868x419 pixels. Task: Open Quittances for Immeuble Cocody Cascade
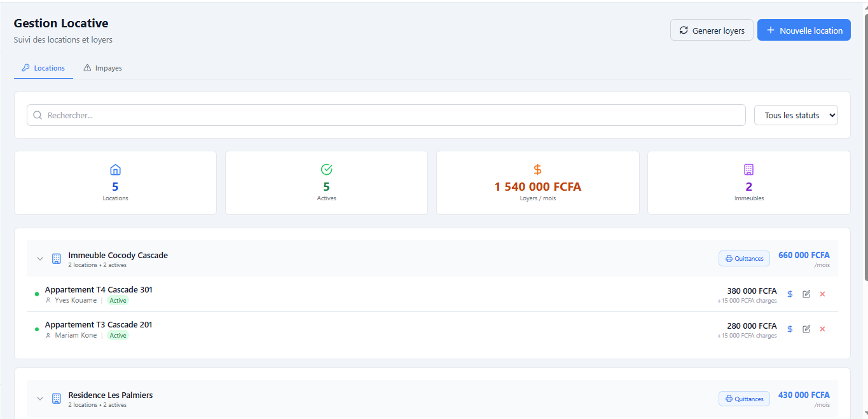tap(744, 258)
